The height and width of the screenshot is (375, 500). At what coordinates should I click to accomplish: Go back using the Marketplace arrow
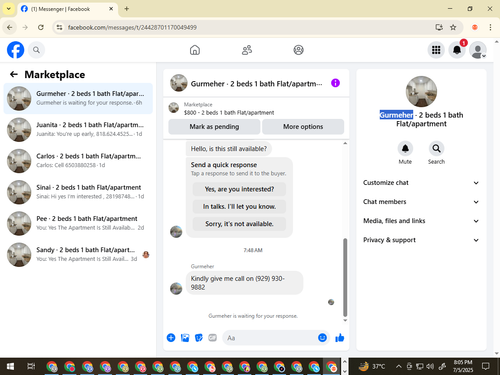14,74
